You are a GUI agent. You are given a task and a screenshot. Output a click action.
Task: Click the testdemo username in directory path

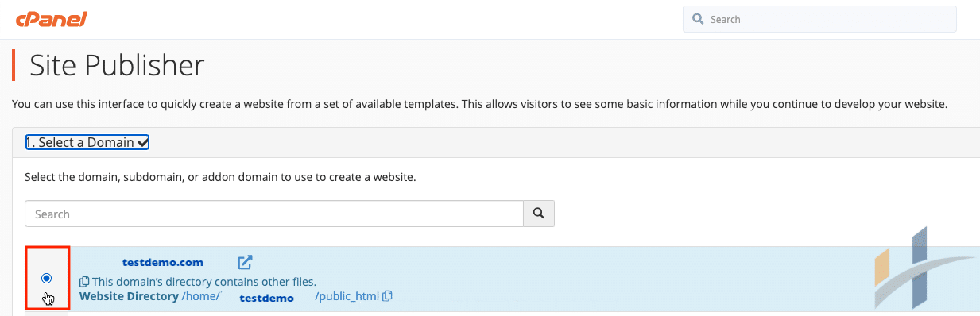[266, 298]
